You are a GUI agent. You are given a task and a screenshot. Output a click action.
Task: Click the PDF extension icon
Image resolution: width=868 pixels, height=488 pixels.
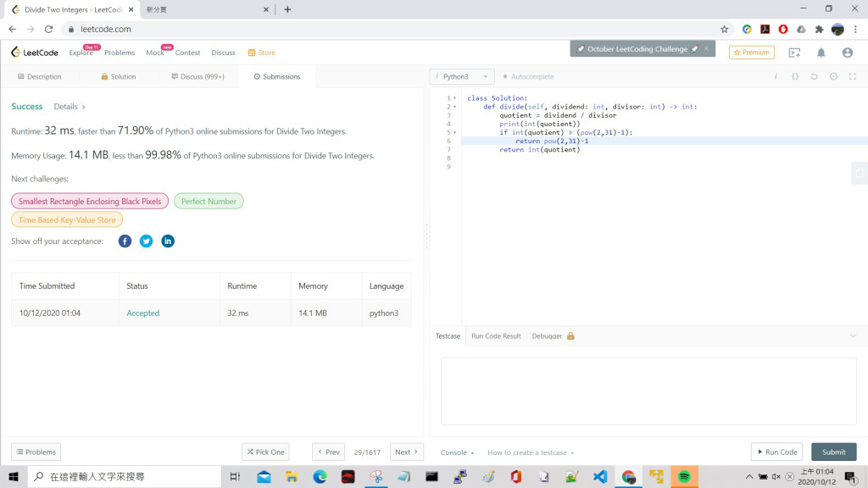coord(765,30)
